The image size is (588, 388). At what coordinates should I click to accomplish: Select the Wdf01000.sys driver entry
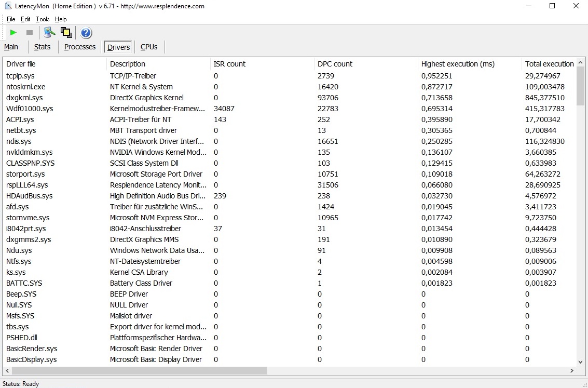(x=30, y=109)
